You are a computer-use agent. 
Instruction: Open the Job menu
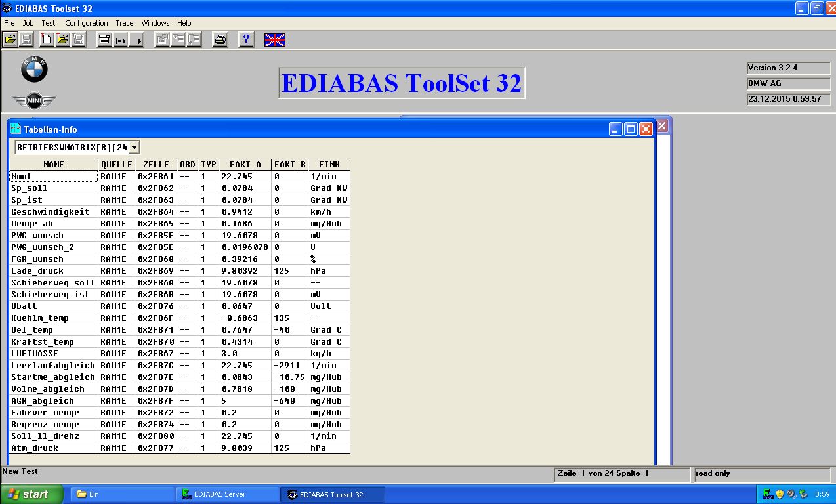[x=28, y=23]
